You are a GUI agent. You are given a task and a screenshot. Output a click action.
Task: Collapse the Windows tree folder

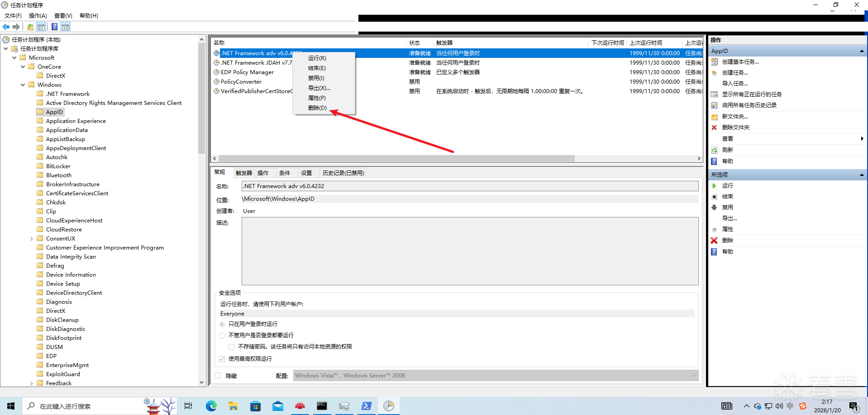[23, 85]
